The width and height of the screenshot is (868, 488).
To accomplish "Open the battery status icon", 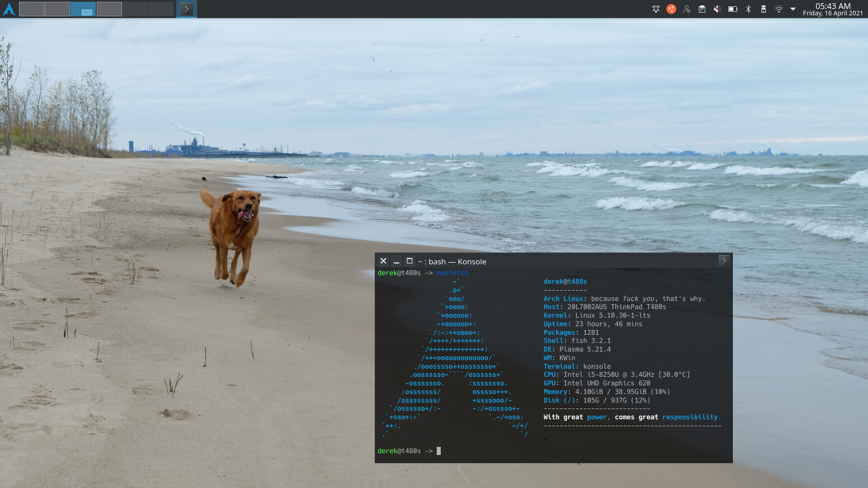I will pos(733,9).
